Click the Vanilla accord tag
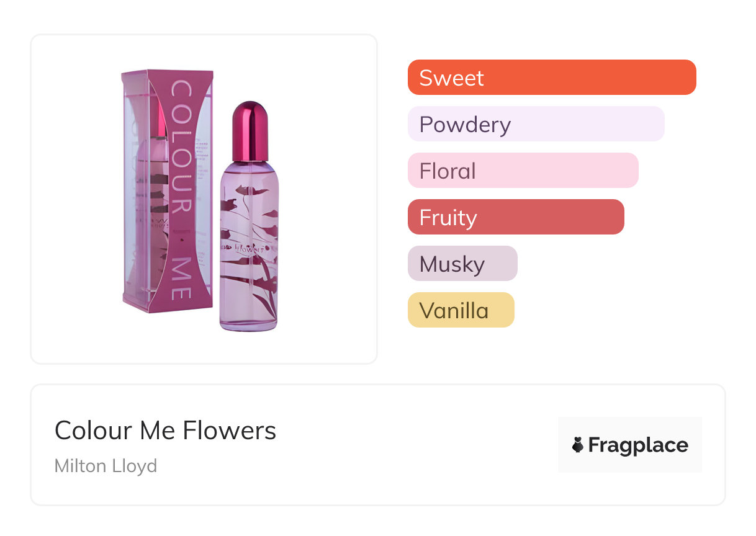The height and width of the screenshot is (536, 756). [x=461, y=310]
